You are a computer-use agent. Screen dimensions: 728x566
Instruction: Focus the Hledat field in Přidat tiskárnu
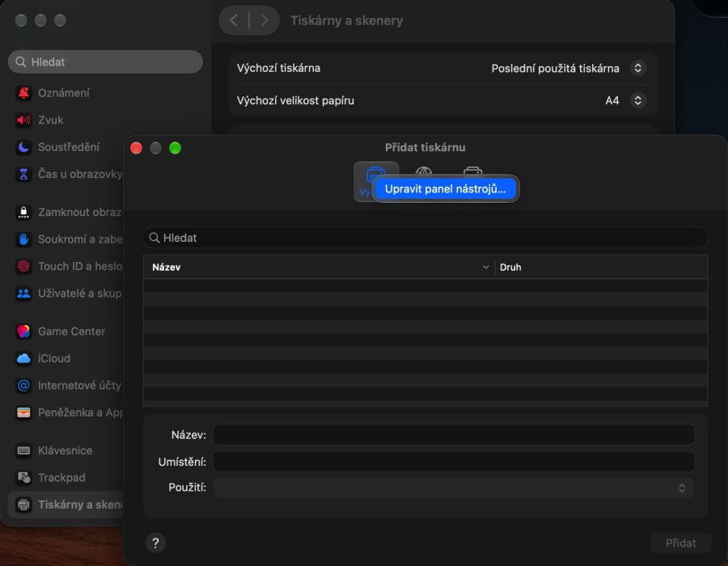pos(425,238)
